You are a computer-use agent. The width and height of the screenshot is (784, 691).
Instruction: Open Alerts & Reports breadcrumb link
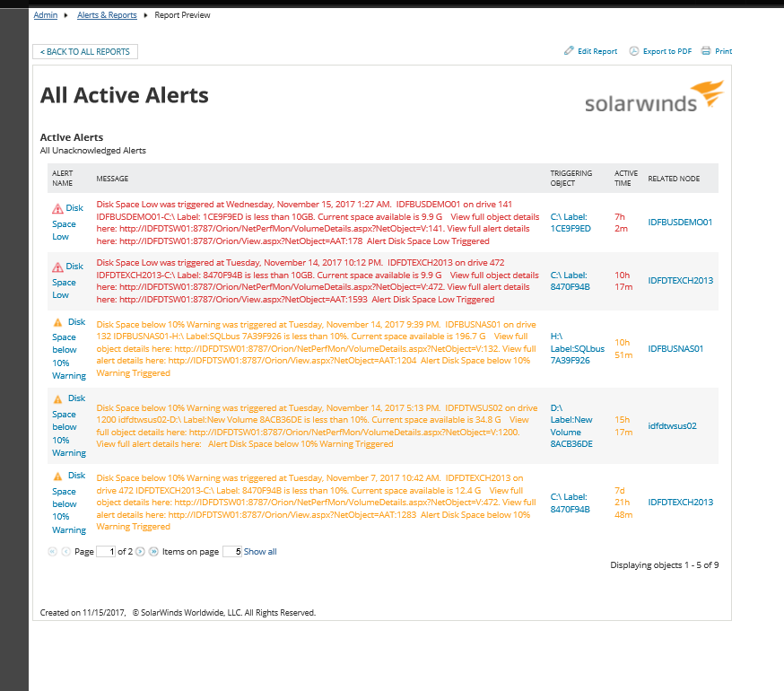click(107, 15)
